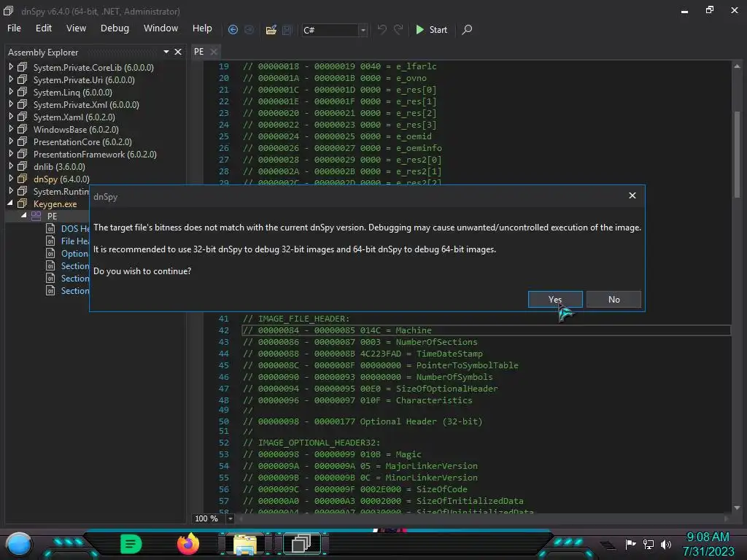The width and height of the screenshot is (747, 560).
Task: Click the Save All toolbar icon
Action: pyautogui.click(x=287, y=29)
